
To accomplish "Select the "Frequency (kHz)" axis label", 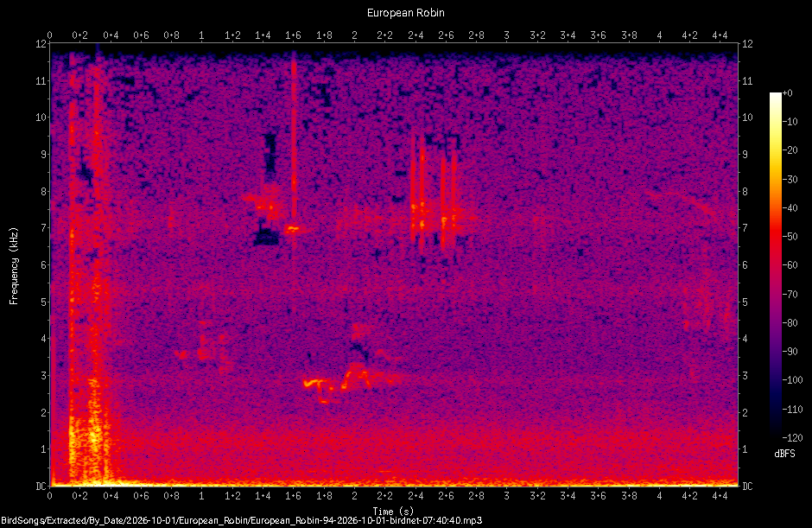I will (14, 266).
